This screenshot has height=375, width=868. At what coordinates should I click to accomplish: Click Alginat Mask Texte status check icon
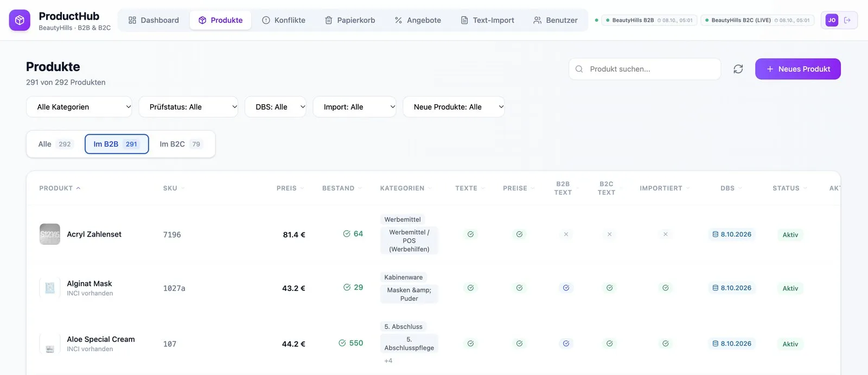pos(470,288)
